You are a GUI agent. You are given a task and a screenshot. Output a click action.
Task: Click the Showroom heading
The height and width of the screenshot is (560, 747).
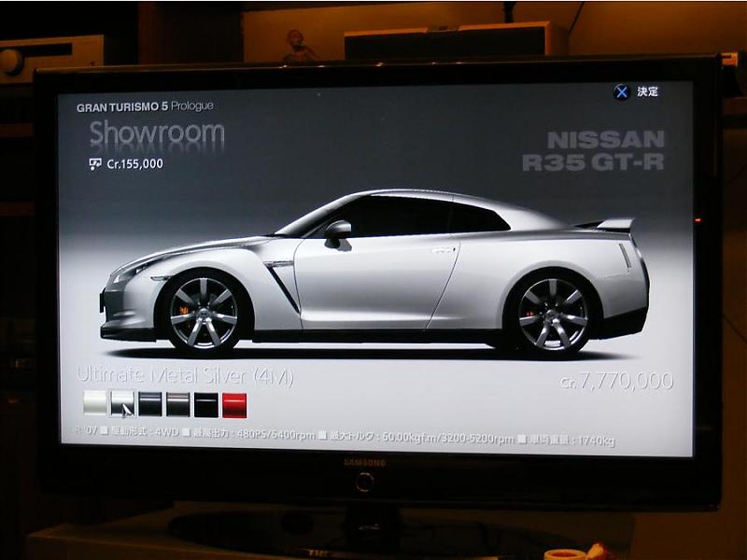(x=157, y=133)
